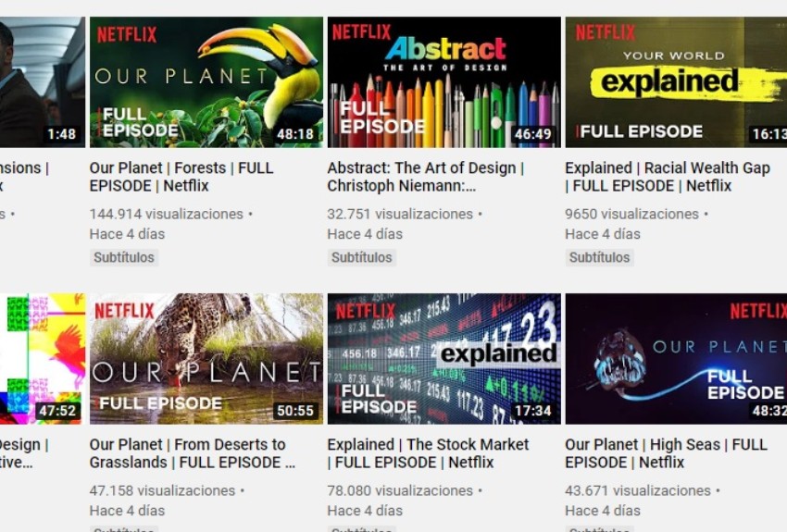
Task: Open the Explained Stock Market thumbnail
Action: click(444, 359)
